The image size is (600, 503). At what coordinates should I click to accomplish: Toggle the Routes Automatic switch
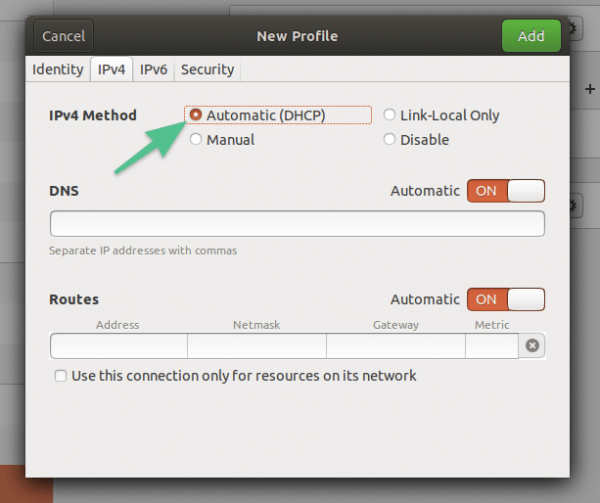(506, 300)
